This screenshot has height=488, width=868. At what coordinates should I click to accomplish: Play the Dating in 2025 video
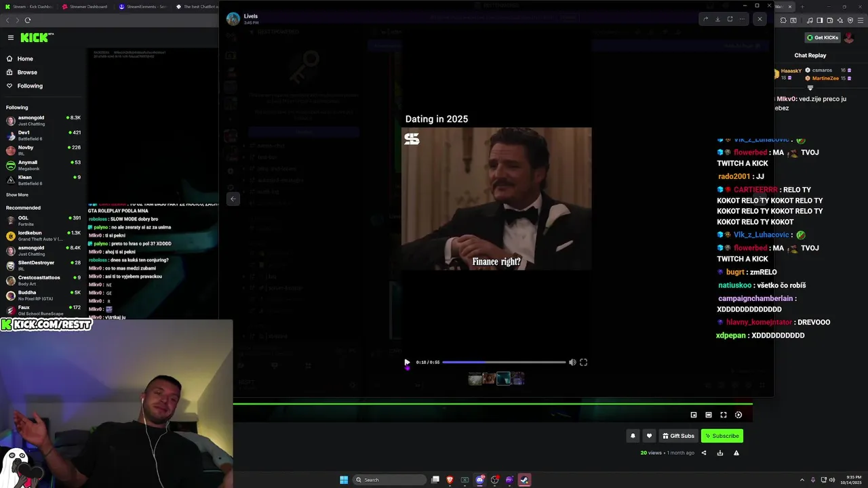[x=407, y=362]
